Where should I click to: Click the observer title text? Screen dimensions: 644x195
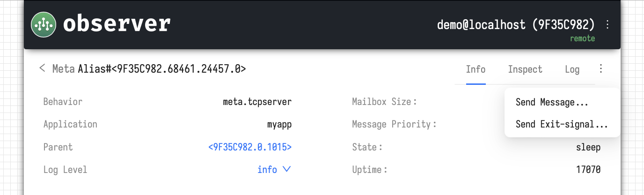coord(117,24)
